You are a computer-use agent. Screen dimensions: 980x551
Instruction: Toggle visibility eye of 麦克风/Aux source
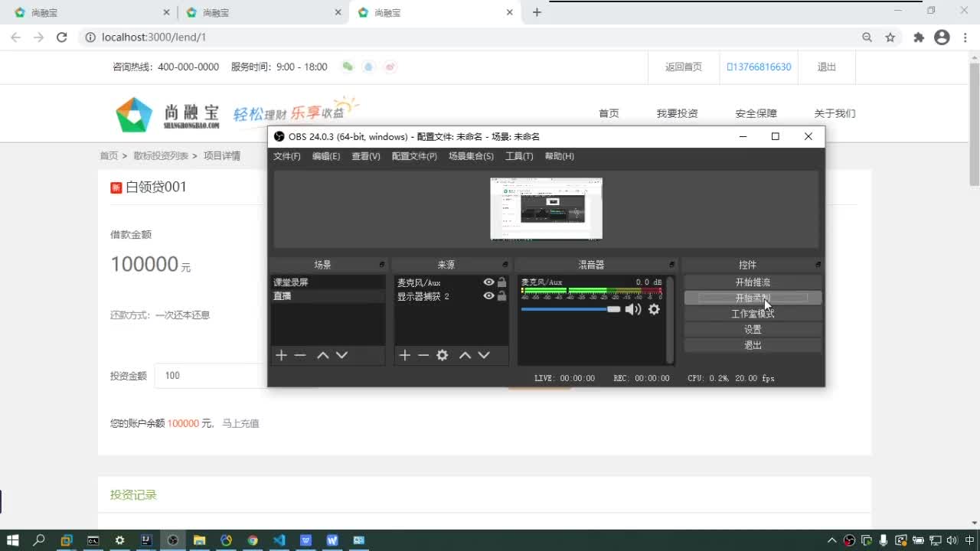click(488, 282)
